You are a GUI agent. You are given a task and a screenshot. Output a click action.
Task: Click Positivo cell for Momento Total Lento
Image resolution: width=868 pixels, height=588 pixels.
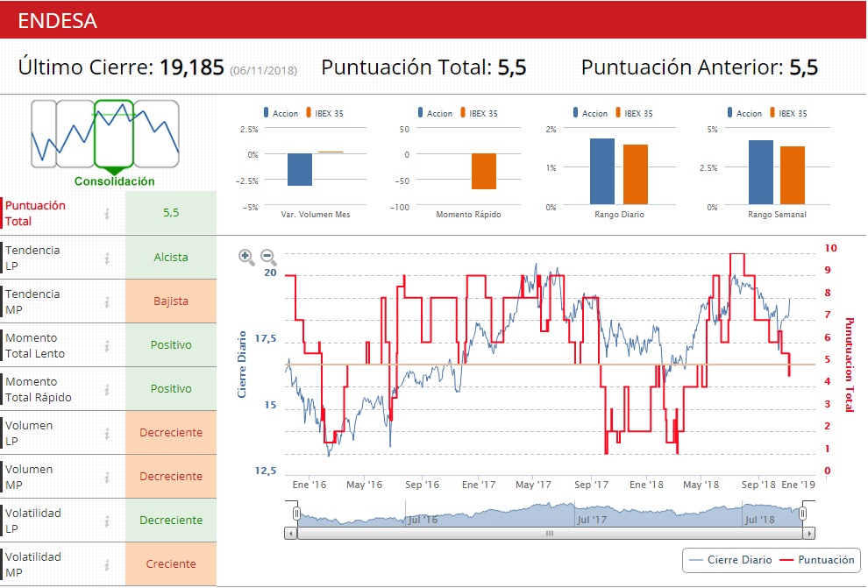click(171, 345)
